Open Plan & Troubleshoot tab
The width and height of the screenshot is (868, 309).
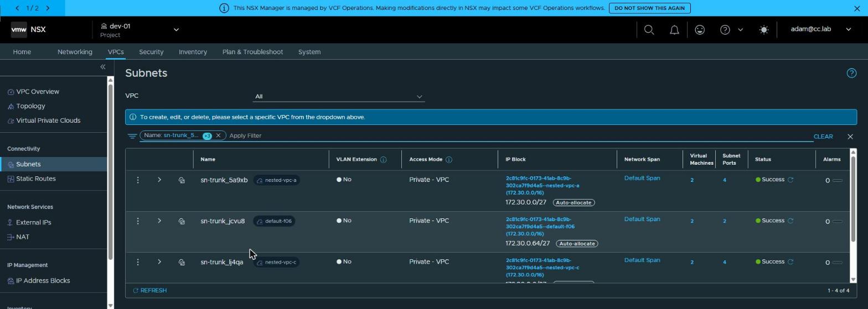pyautogui.click(x=252, y=52)
